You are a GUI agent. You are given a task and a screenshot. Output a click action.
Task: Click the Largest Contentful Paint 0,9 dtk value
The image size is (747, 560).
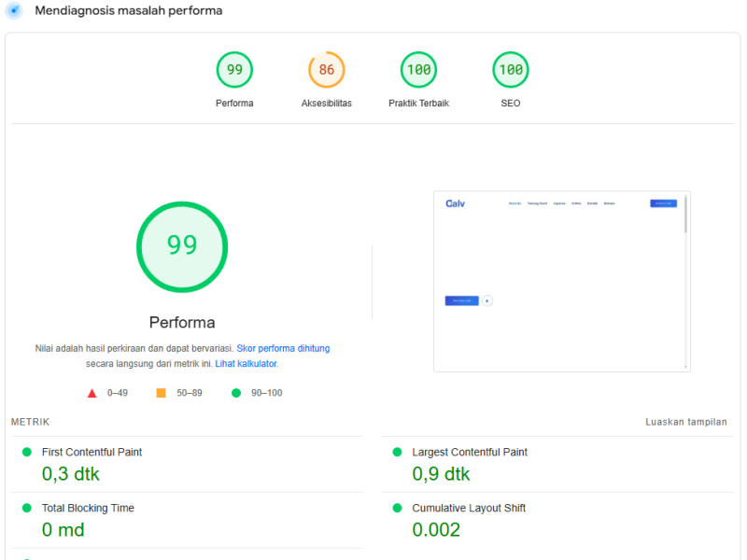[441, 474]
